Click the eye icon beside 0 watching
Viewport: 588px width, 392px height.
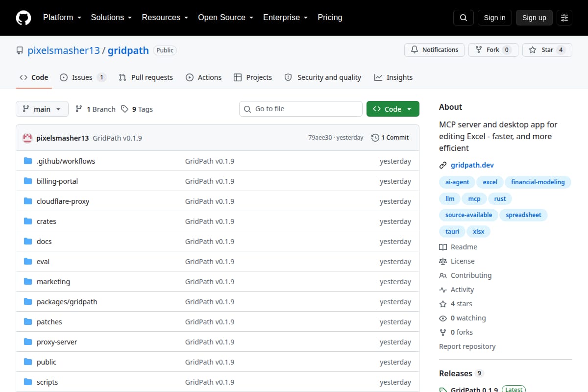tap(443, 318)
